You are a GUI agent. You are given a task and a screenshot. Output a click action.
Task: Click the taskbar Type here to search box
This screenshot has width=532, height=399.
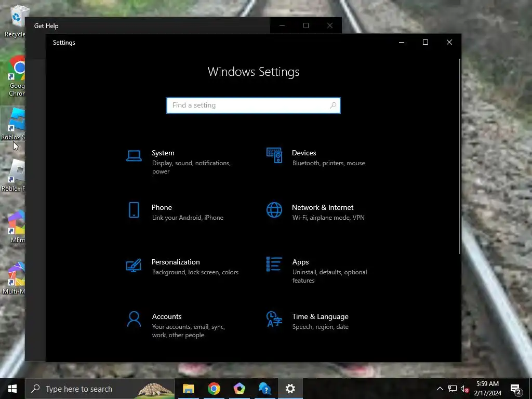tap(100, 389)
